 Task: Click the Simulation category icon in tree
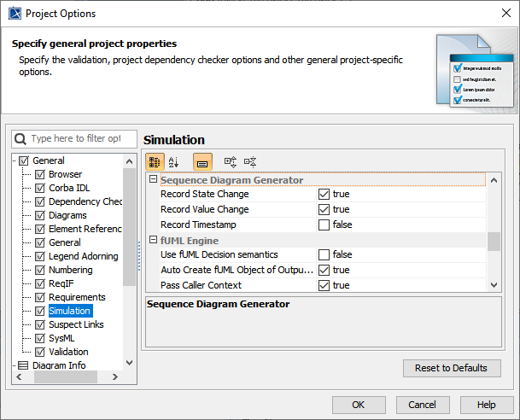[x=39, y=311]
